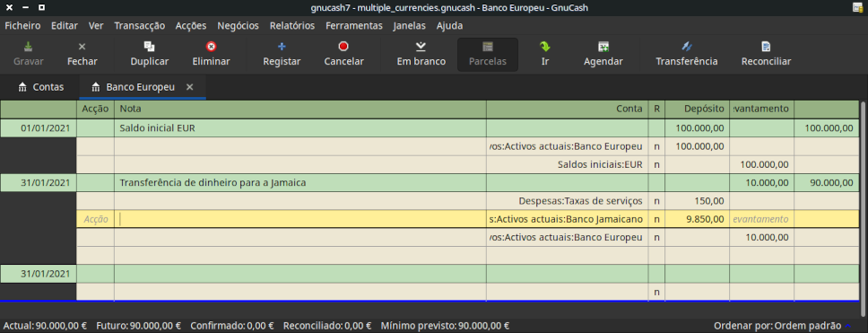Image resolution: width=868 pixels, height=333 pixels.
Task: Toggle reconcile flag on Banco Jamaicano row
Action: (656, 219)
